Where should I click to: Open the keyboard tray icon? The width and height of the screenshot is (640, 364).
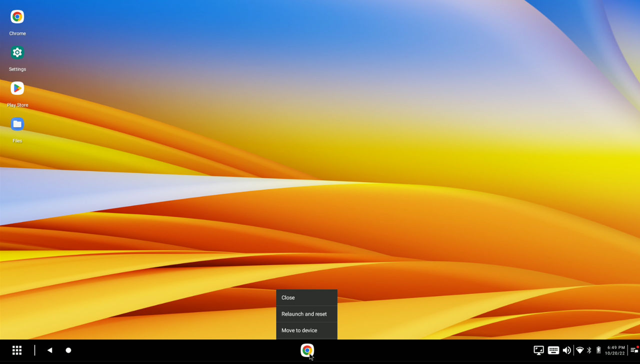tap(553, 350)
